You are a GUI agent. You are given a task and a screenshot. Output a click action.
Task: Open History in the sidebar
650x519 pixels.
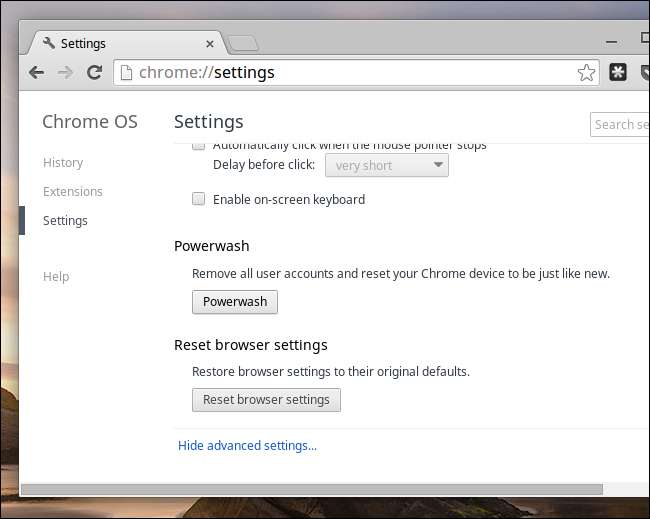[63, 162]
